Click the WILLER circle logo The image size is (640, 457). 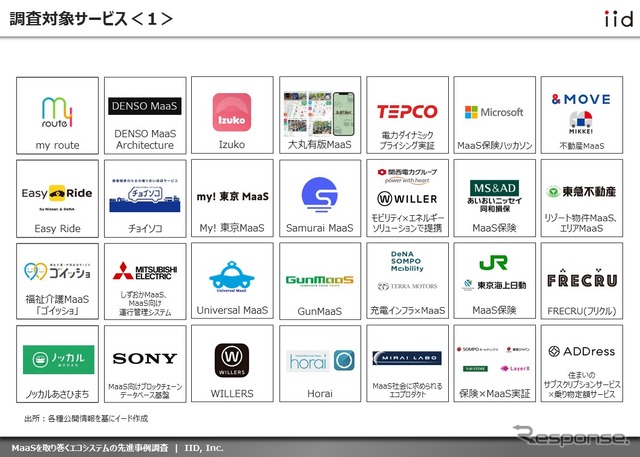(x=407, y=199)
